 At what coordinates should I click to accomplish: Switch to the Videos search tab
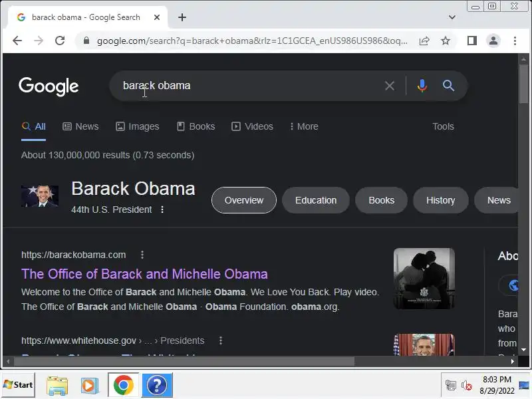pyautogui.click(x=252, y=126)
